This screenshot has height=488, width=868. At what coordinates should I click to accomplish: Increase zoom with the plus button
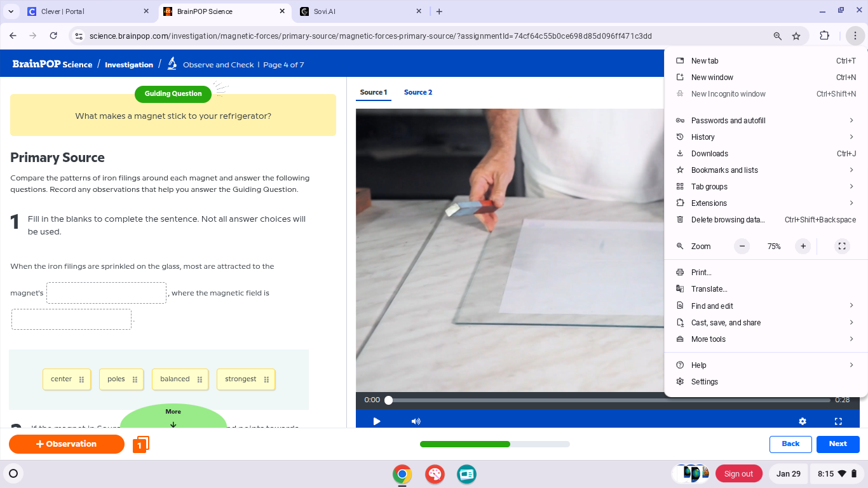pos(803,247)
